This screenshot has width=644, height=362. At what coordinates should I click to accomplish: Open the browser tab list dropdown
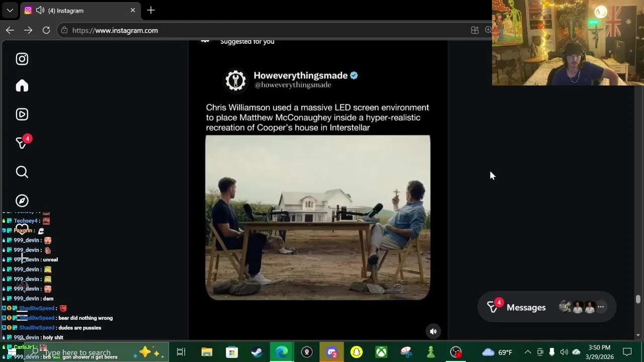(x=10, y=10)
